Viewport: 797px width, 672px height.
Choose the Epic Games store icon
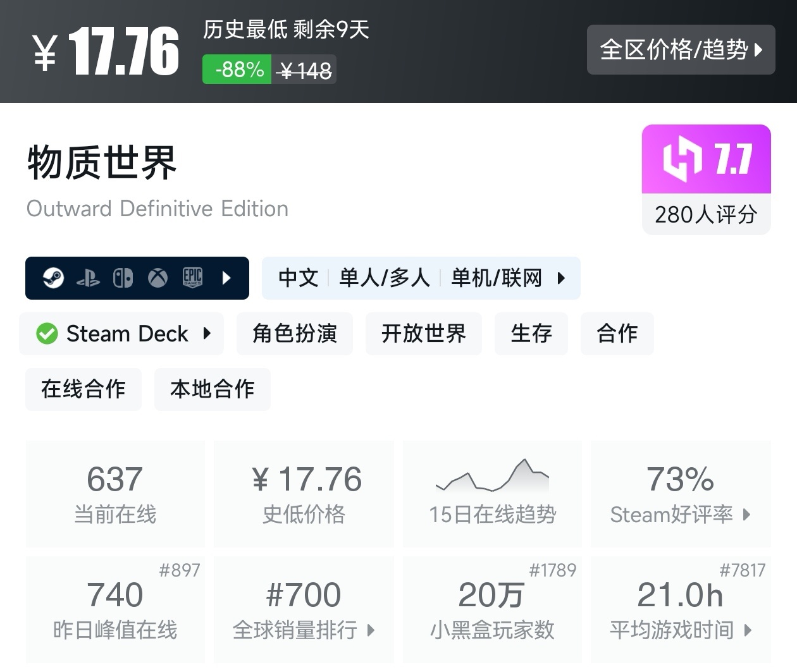[192, 278]
